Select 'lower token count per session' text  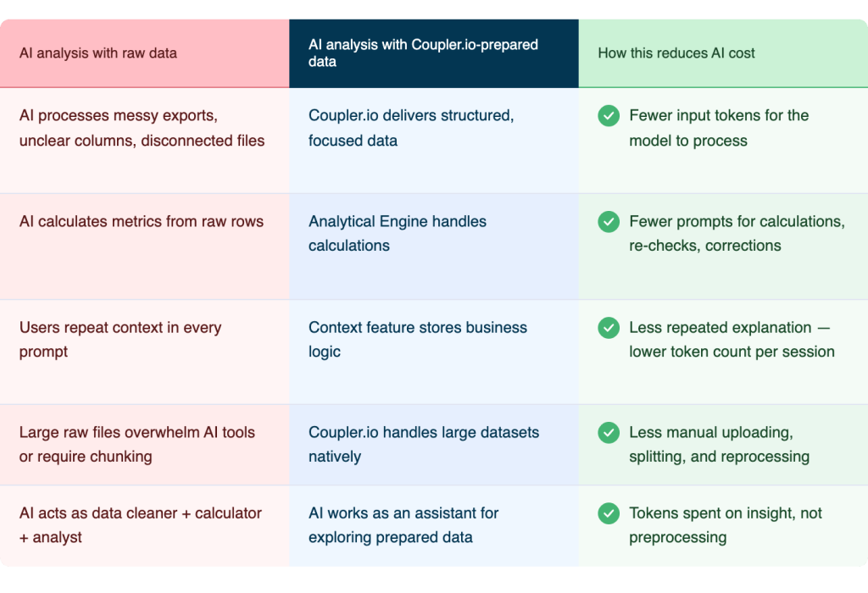coord(732,352)
